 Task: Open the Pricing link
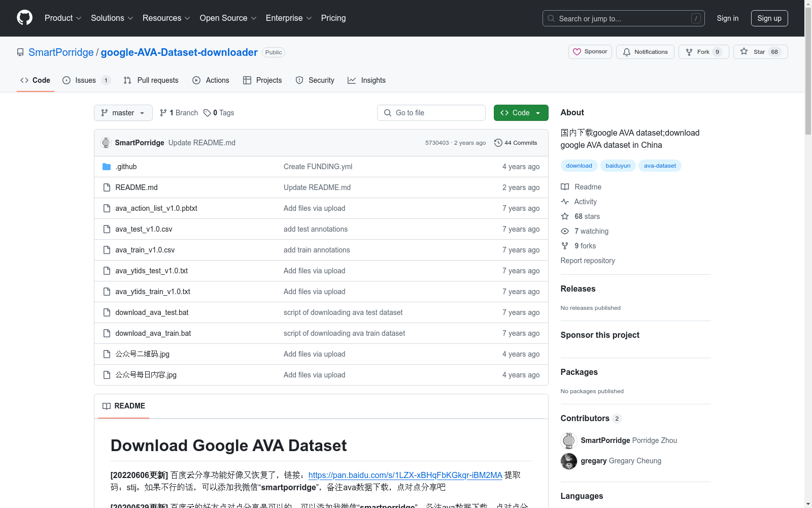(333, 18)
